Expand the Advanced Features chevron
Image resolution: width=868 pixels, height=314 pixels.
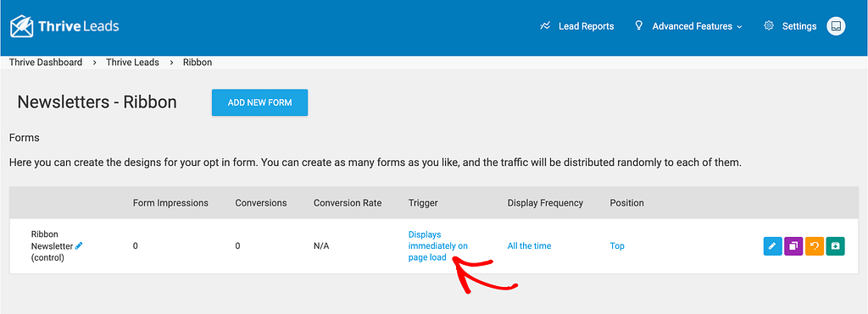(739, 26)
